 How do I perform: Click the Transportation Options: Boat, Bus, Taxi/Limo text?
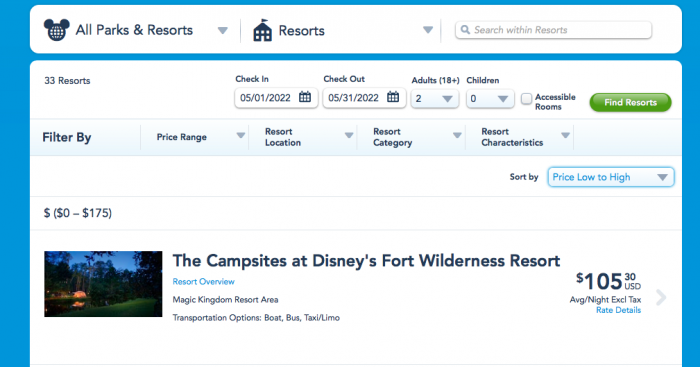(x=256, y=318)
